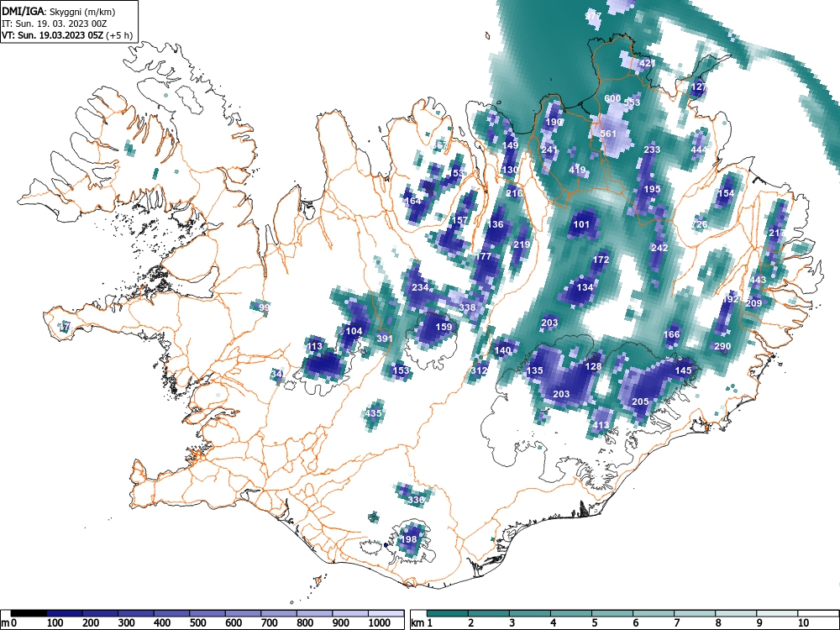This screenshot has width=840, height=630.
Task: Click the dark blue swatch between 100 and 200 m
Action: [x=65, y=614]
